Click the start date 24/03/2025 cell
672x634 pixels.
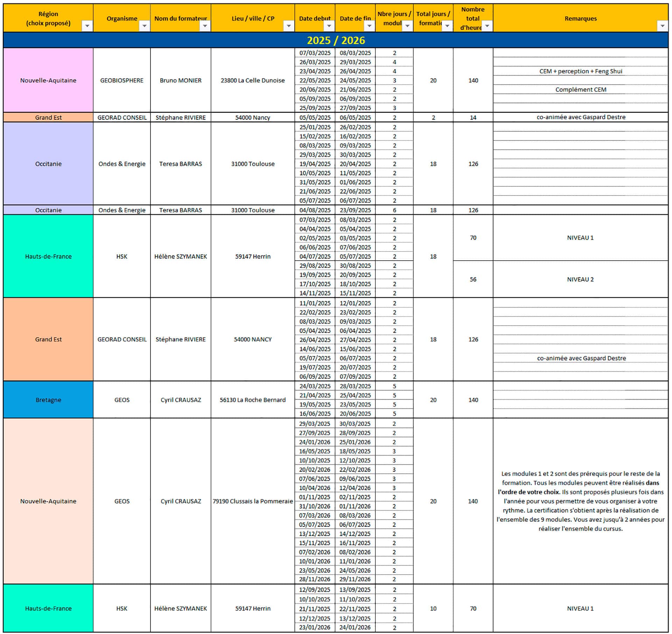(x=315, y=386)
